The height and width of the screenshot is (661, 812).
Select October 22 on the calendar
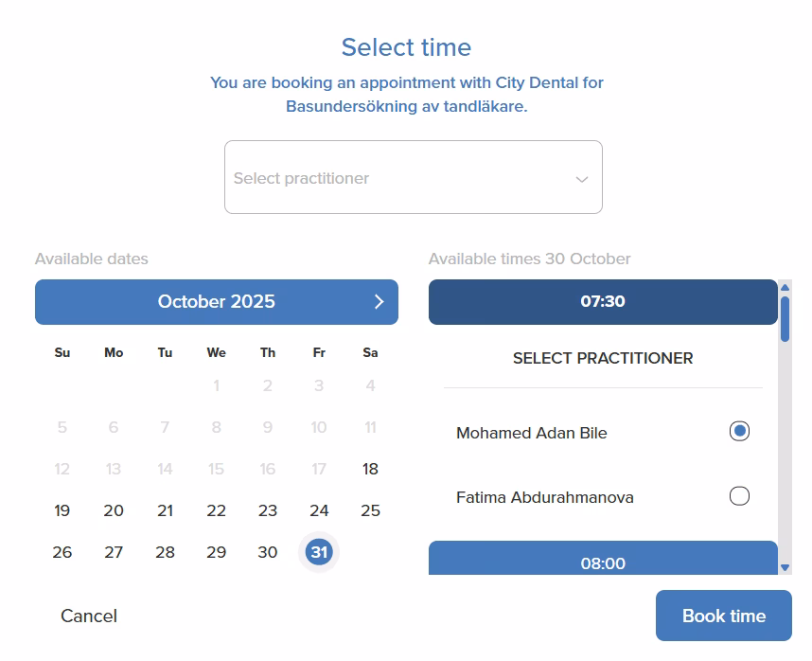coord(216,510)
